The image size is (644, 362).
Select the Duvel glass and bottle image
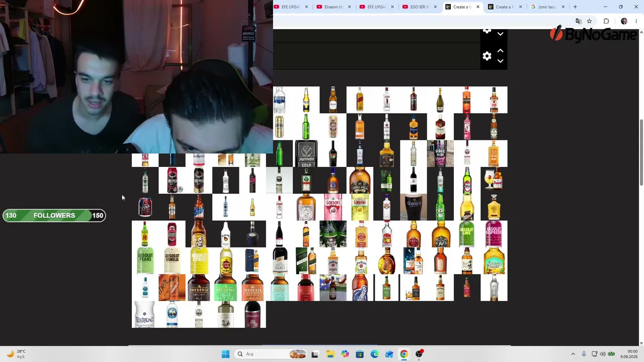pos(494,180)
